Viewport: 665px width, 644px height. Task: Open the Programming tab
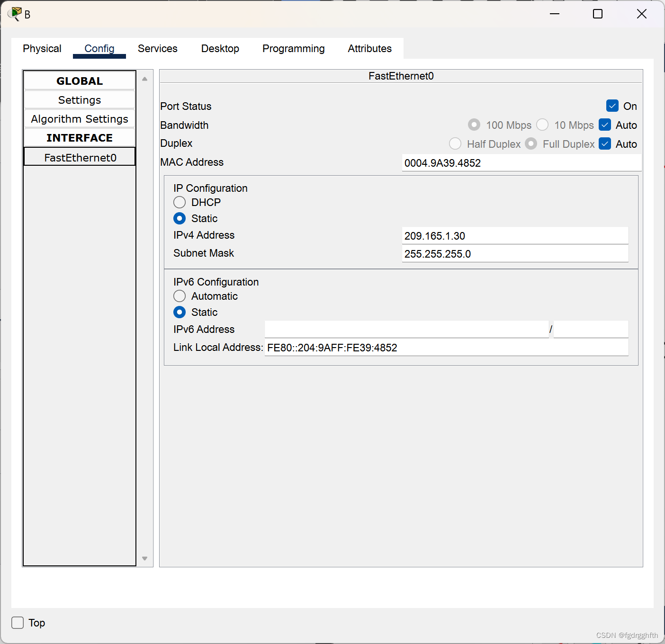(x=294, y=48)
